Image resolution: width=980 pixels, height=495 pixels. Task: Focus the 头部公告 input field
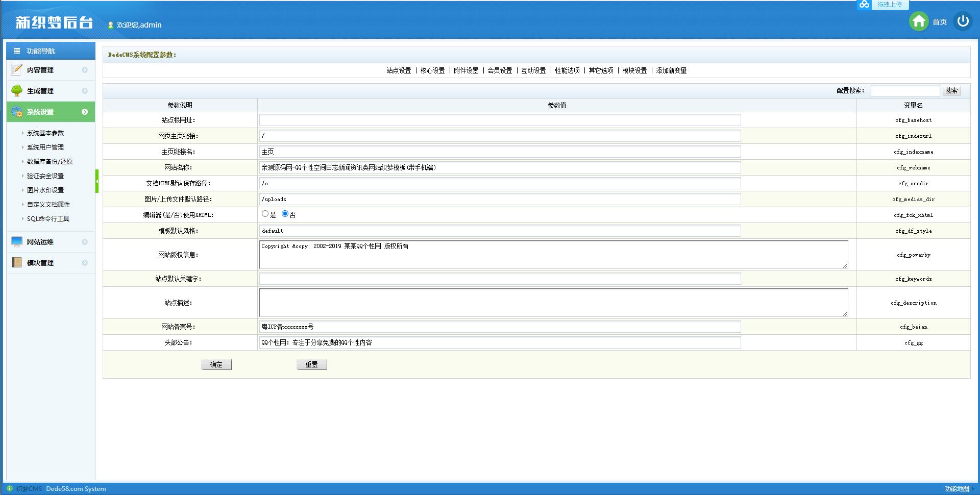[x=500, y=342]
